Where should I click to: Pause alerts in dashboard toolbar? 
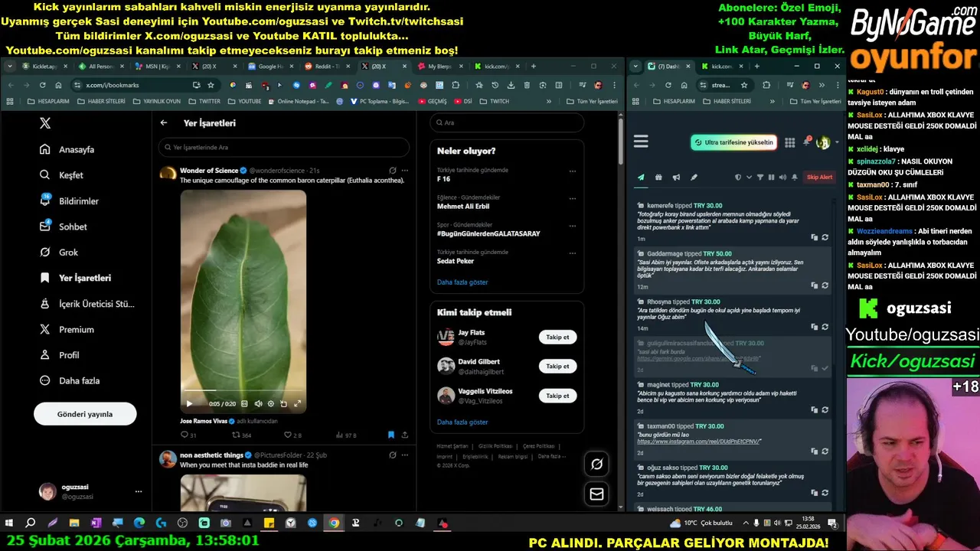pos(771,178)
